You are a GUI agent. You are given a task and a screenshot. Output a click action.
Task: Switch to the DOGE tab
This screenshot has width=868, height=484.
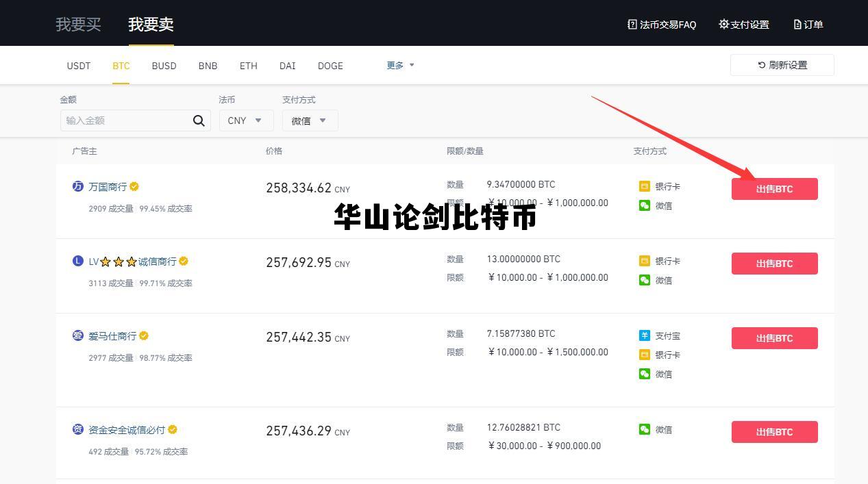click(x=330, y=66)
